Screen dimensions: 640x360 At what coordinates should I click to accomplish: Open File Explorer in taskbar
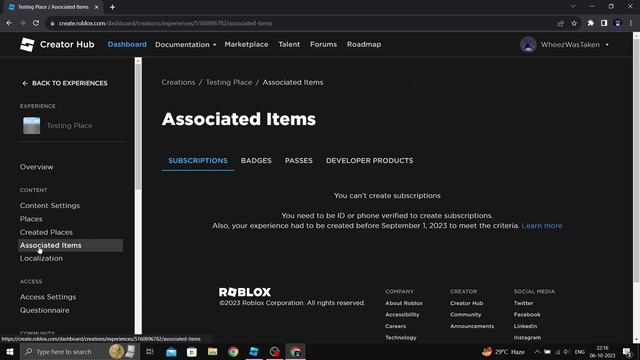coord(213,351)
